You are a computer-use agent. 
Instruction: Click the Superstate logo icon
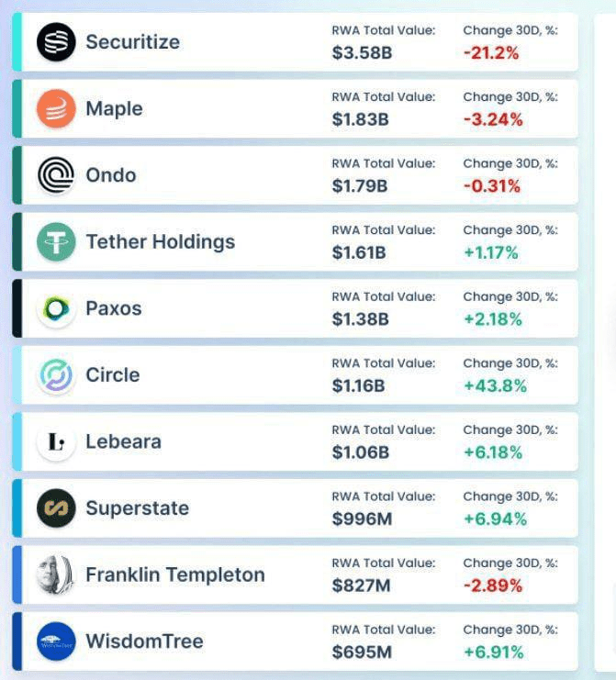click(x=56, y=508)
